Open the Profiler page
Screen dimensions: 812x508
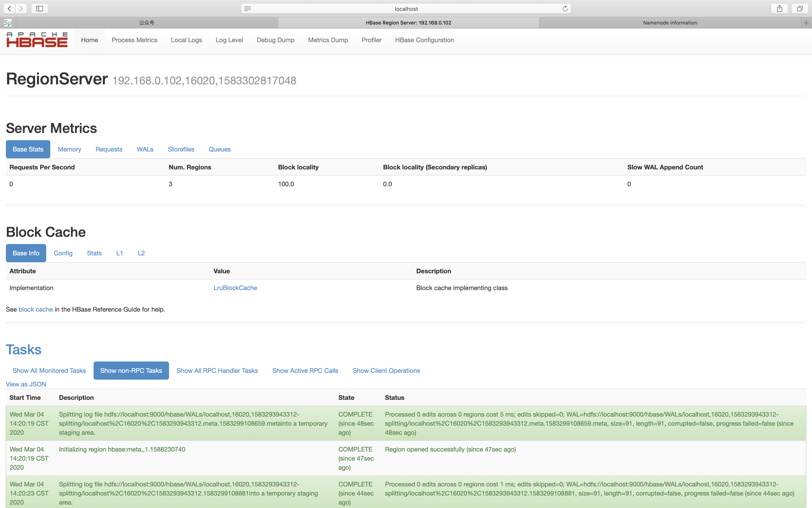click(371, 40)
